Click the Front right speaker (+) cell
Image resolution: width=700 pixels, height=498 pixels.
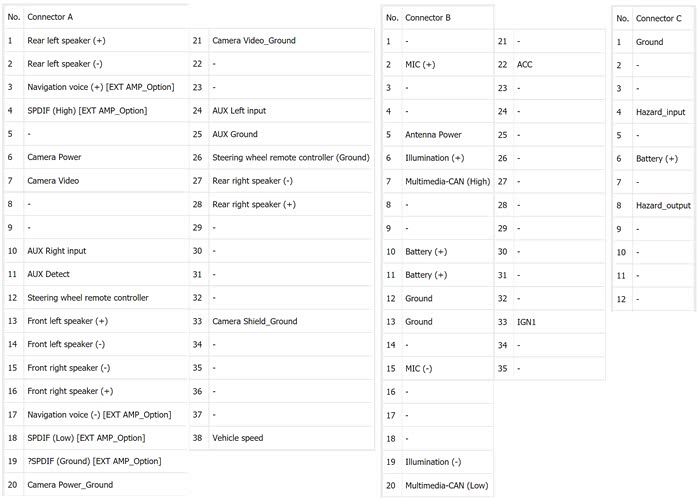[x=70, y=391]
